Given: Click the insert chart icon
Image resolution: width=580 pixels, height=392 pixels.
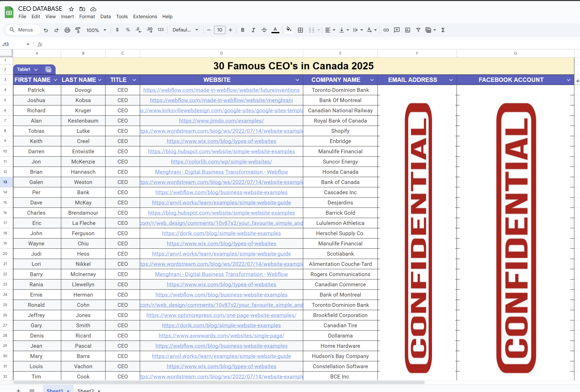Looking at the screenshot, I should click(x=407, y=30).
